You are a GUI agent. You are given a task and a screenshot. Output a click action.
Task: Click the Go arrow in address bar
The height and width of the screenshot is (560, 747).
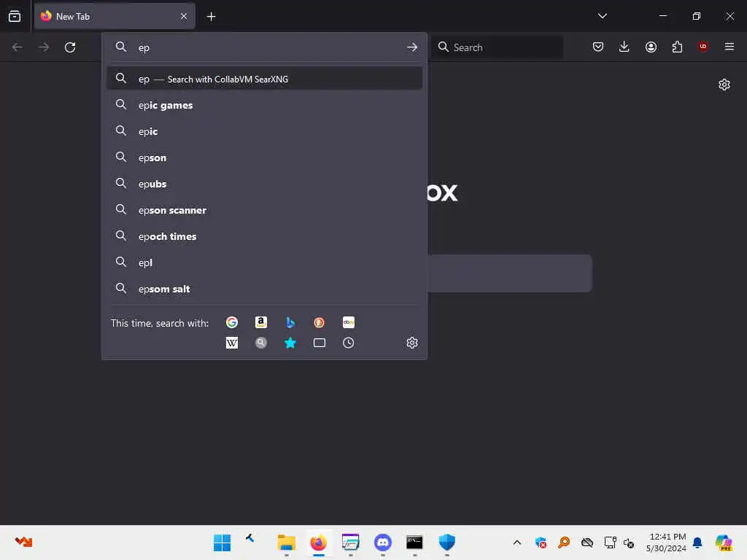tap(412, 47)
